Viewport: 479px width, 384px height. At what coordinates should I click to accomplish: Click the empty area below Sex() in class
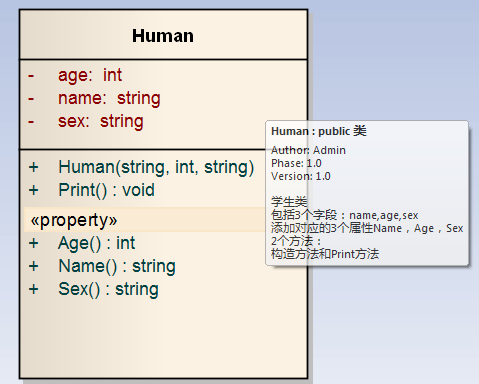tap(163, 338)
